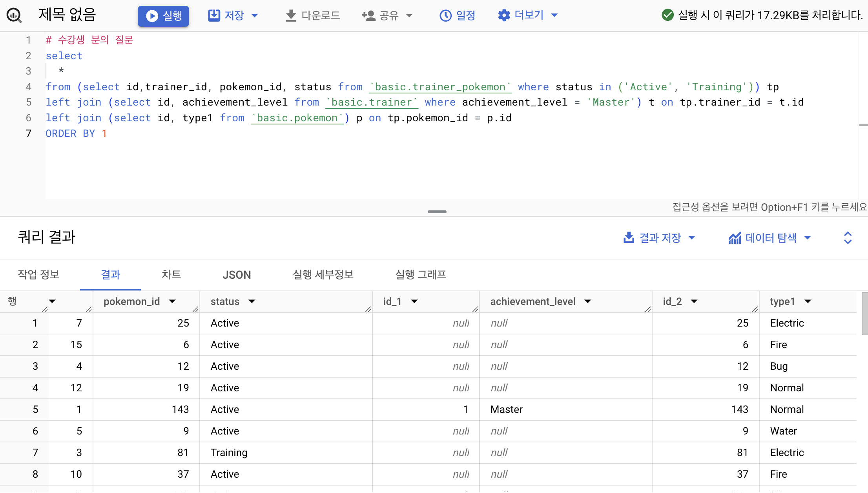The width and height of the screenshot is (868, 493).
Task: Select the 결과 tab
Action: (110, 274)
